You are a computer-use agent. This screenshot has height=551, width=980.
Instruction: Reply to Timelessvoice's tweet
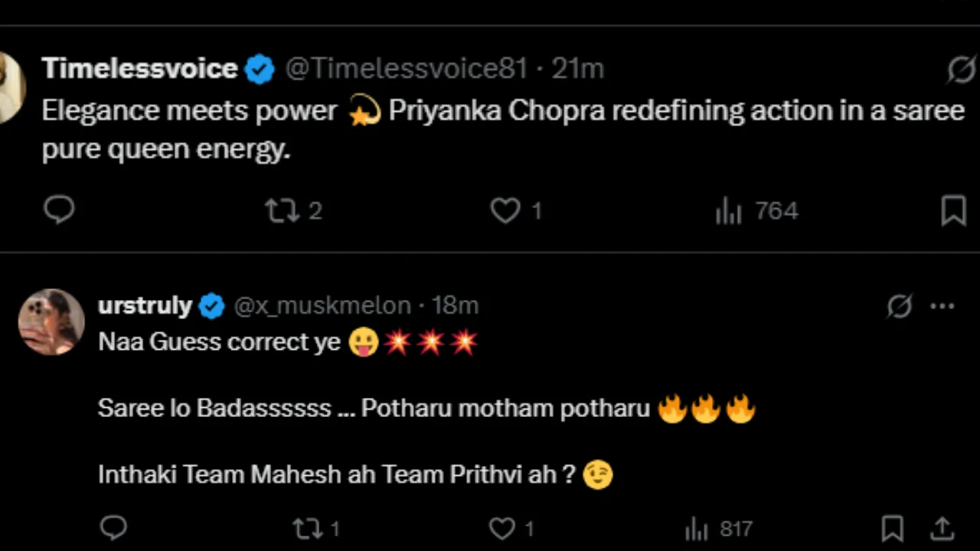pyautogui.click(x=60, y=210)
